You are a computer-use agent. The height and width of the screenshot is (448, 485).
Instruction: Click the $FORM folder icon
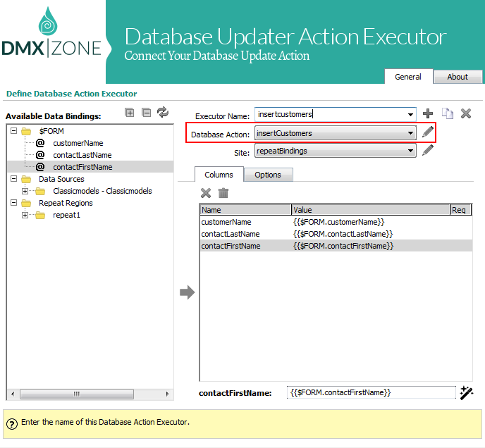(x=26, y=132)
